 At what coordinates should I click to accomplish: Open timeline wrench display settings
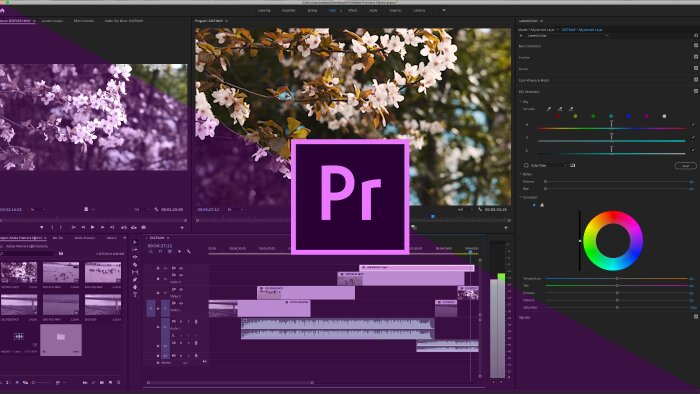(x=189, y=252)
